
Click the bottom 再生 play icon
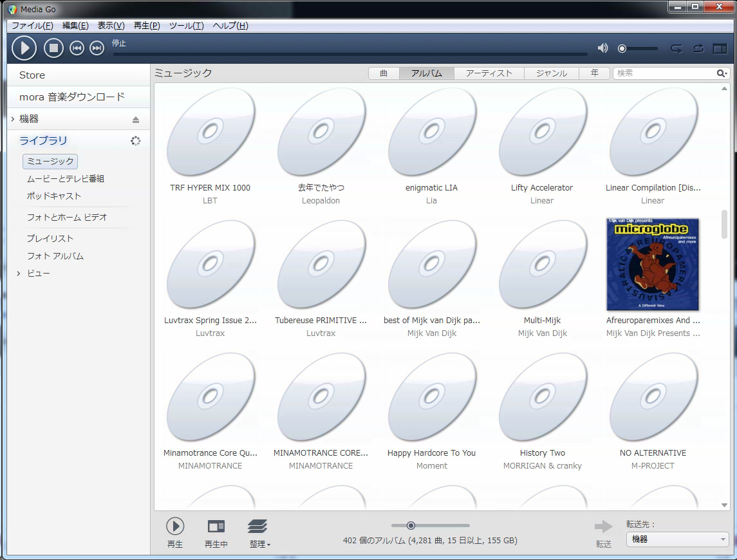175,526
